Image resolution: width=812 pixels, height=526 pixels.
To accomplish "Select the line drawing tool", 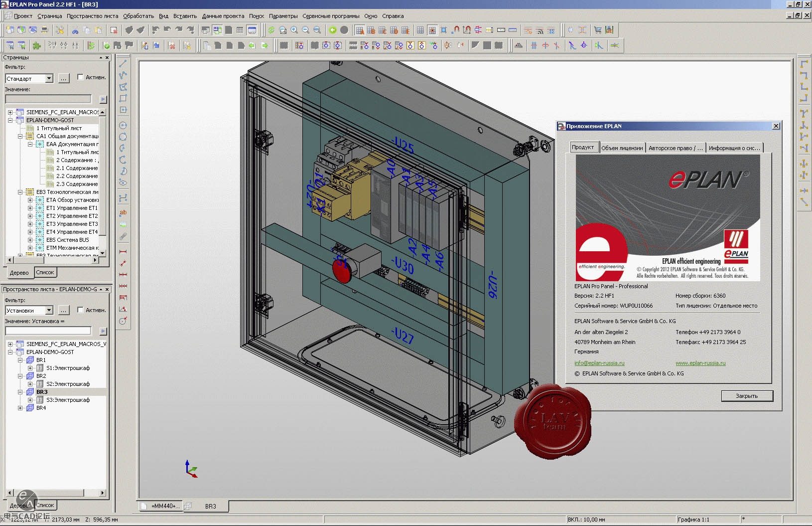I will [x=123, y=64].
